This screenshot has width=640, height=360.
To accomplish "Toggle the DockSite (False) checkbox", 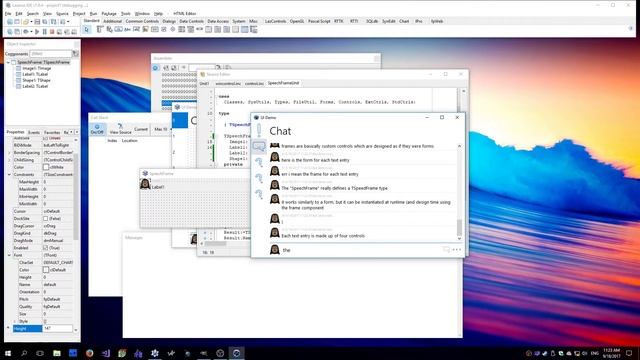I will [x=46, y=218].
